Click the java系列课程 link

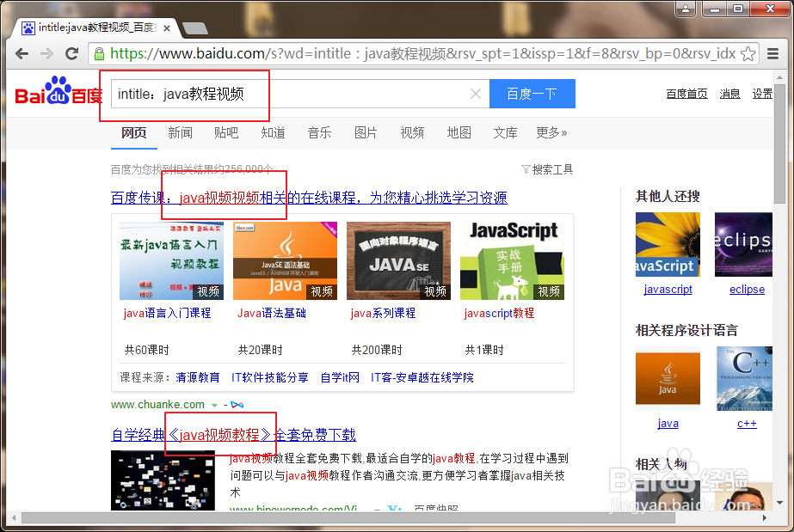tap(383, 314)
